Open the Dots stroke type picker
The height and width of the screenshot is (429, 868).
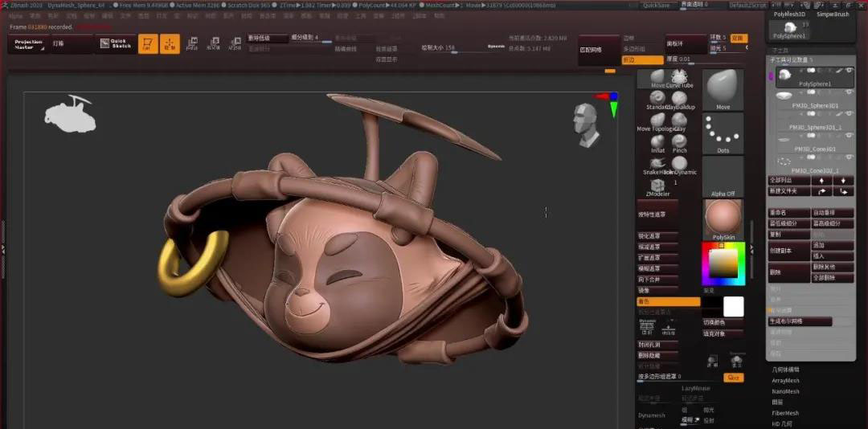(723, 133)
